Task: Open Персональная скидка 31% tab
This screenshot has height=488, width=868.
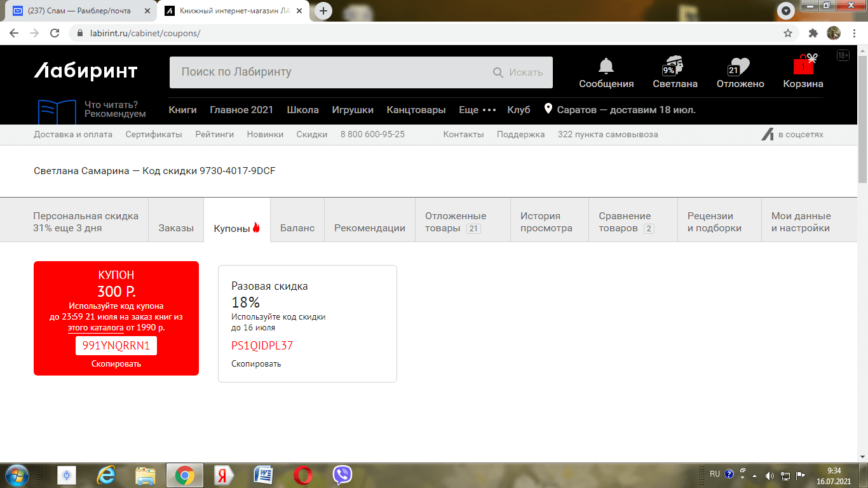Action: tap(86, 222)
